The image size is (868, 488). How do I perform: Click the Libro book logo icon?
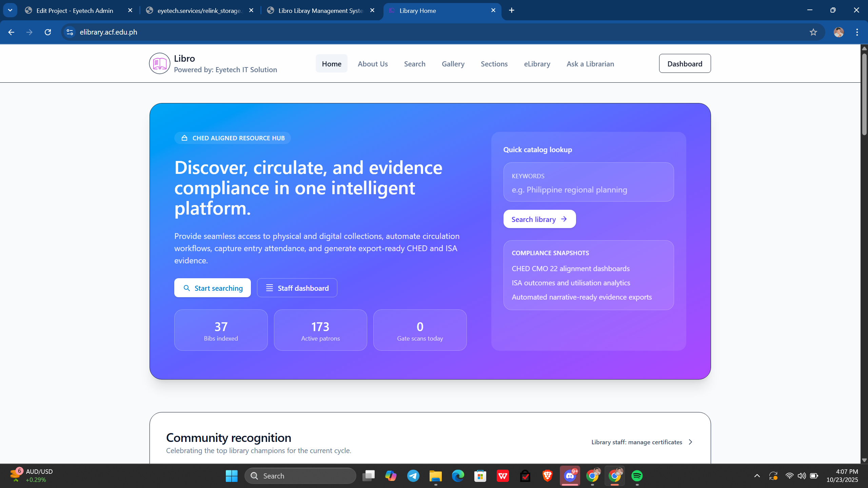coord(159,63)
